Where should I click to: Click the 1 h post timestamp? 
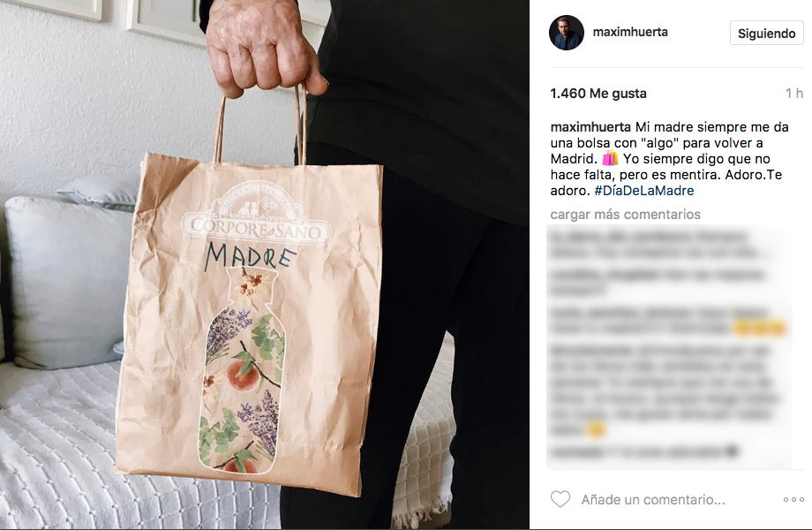click(x=793, y=94)
